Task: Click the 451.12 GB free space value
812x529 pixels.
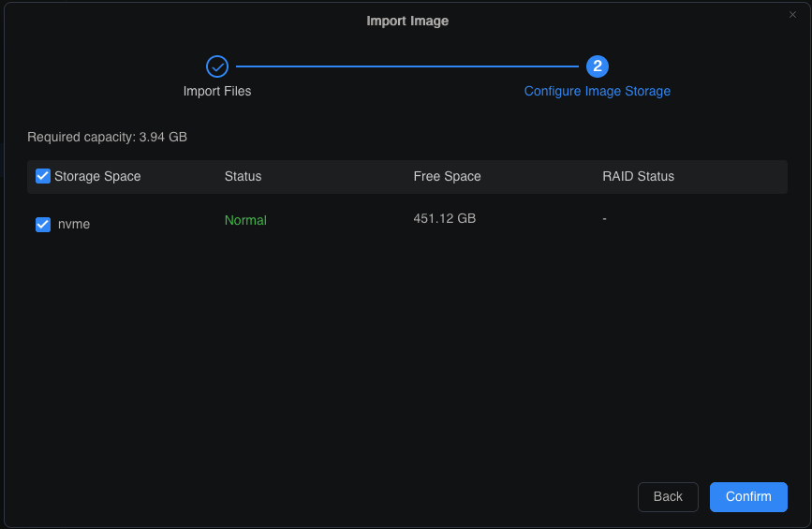Action: coord(444,218)
